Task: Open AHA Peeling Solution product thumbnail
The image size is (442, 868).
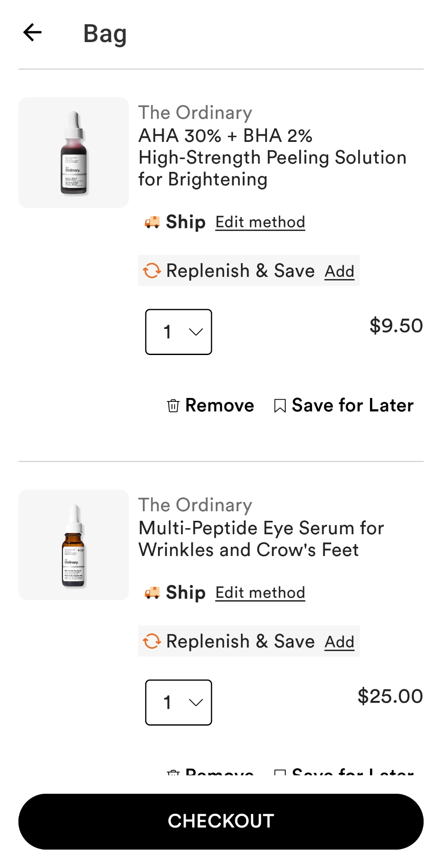Action: click(x=74, y=152)
